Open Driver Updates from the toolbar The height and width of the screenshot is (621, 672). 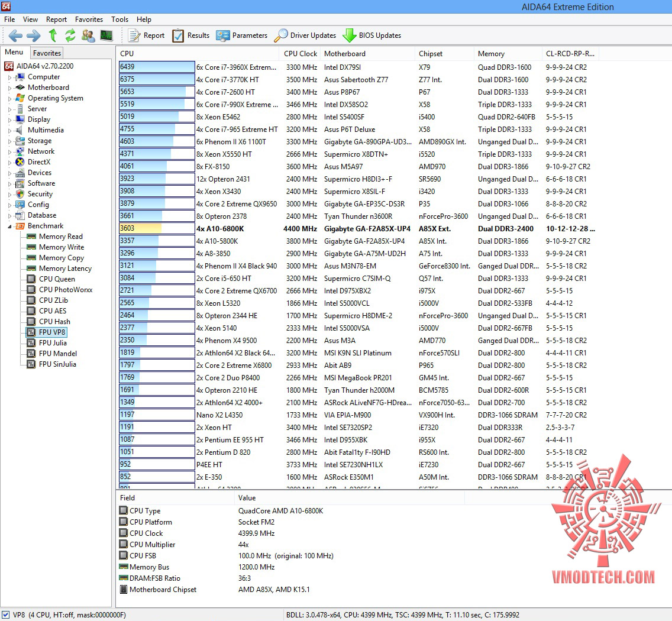pos(305,35)
